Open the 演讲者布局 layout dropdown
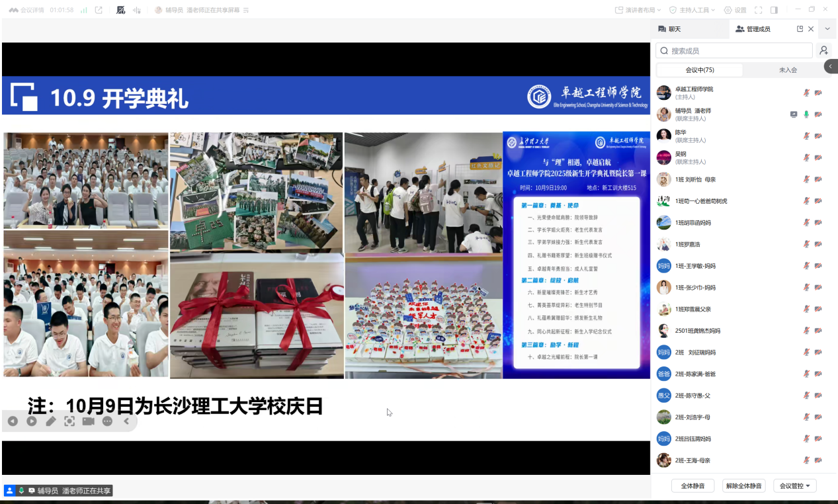838x504 pixels. click(x=639, y=10)
